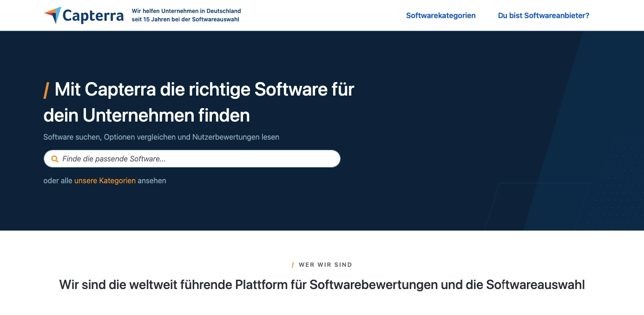
Task: Follow the unsere Kategorien link
Action: click(105, 180)
